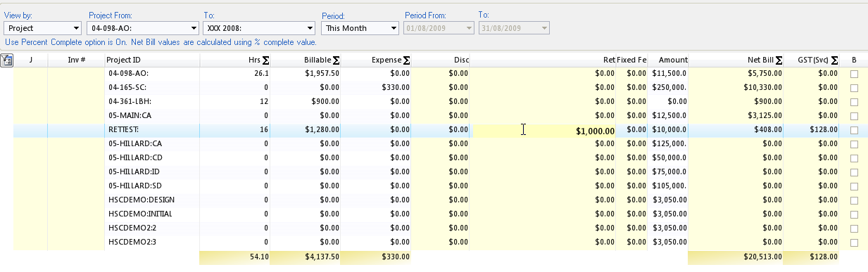Click the Inv # column header
868x272 pixels.
pos(76,60)
